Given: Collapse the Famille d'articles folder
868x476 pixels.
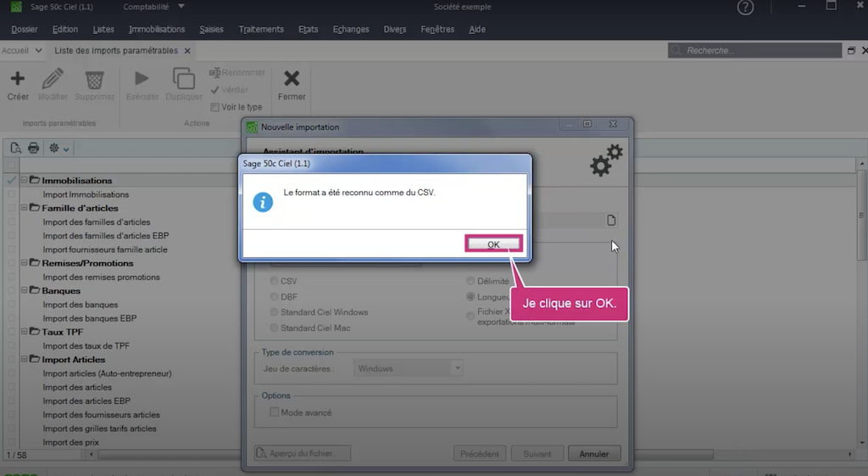Looking at the screenshot, I should click(25, 208).
